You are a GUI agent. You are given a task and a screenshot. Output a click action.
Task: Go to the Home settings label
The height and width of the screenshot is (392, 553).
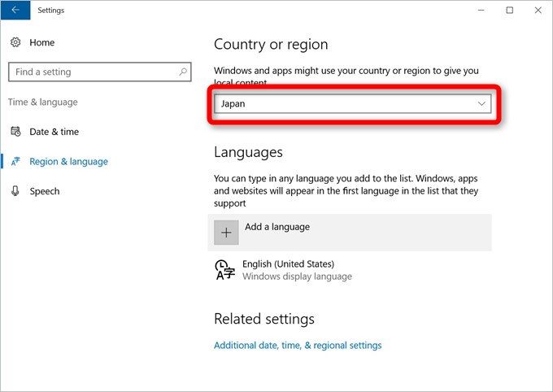[x=42, y=41]
